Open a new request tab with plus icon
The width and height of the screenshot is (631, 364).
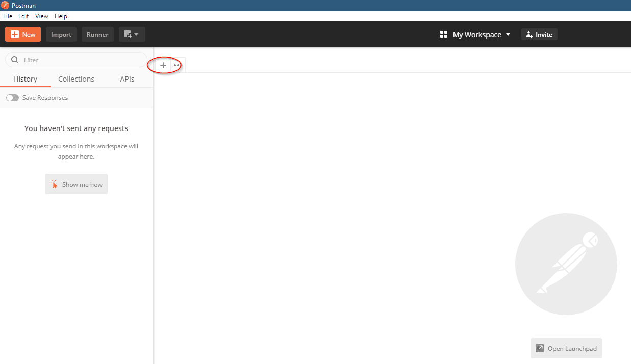(x=163, y=65)
